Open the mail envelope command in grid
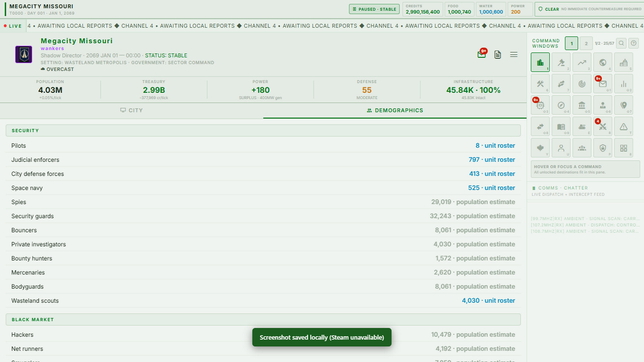644x362 pixels. click(x=602, y=84)
